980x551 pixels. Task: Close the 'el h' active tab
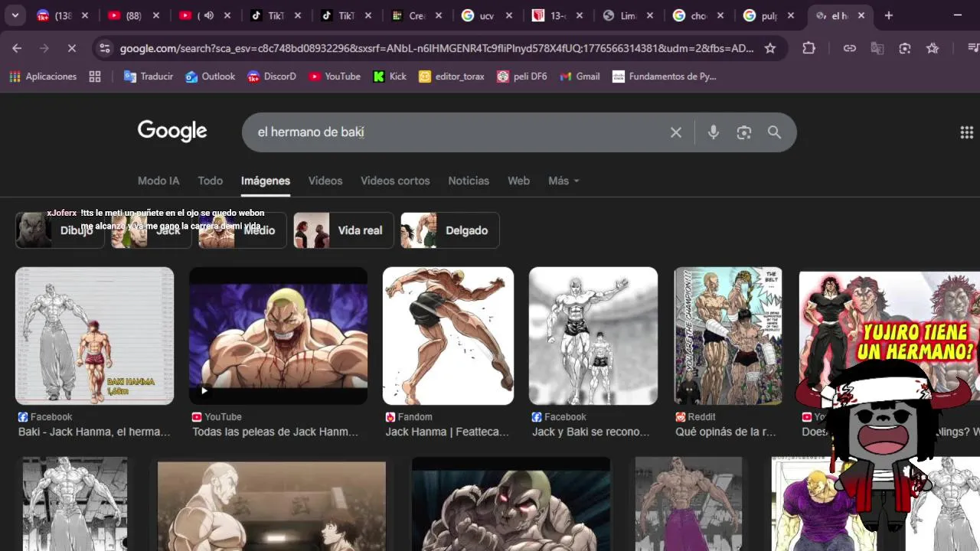click(861, 15)
